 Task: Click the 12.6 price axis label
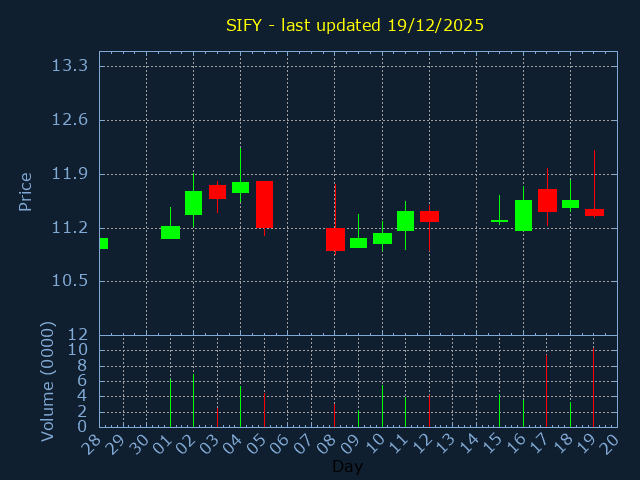(x=70, y=120)
